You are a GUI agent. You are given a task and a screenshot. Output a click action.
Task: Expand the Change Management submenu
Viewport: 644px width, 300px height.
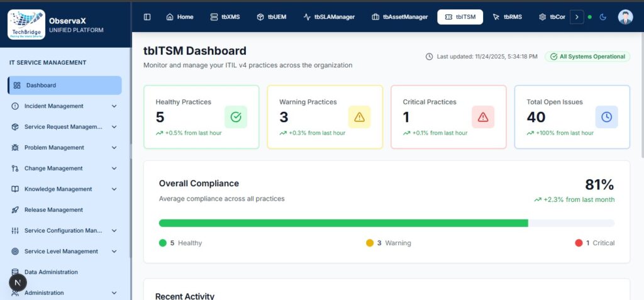[x=114, y=169]
